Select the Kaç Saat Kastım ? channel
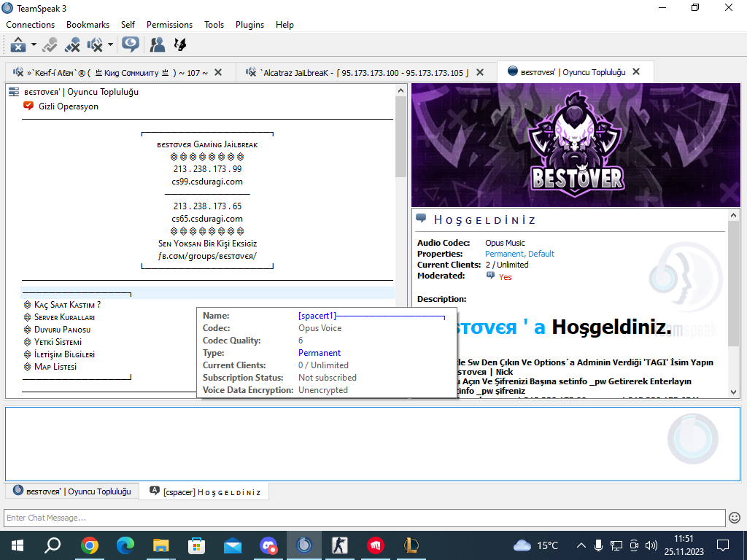747x560 pixels. [x=67, y=305]
